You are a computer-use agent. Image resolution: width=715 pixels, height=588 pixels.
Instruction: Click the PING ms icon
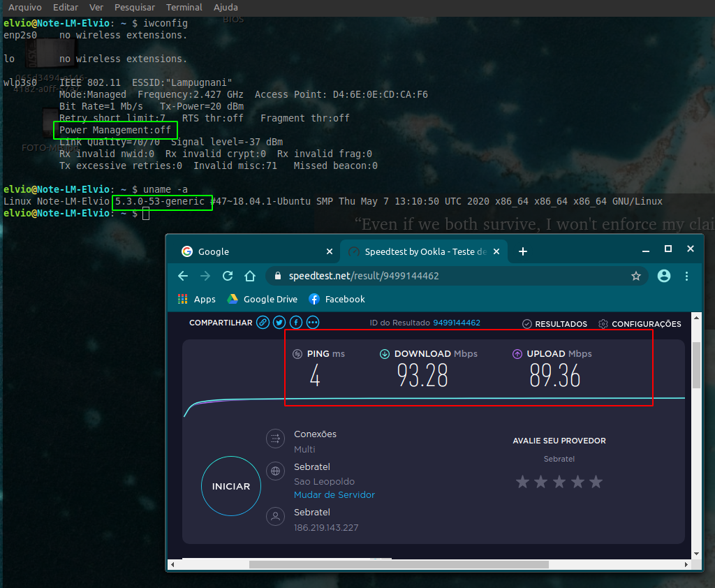(x=297, y=354)
